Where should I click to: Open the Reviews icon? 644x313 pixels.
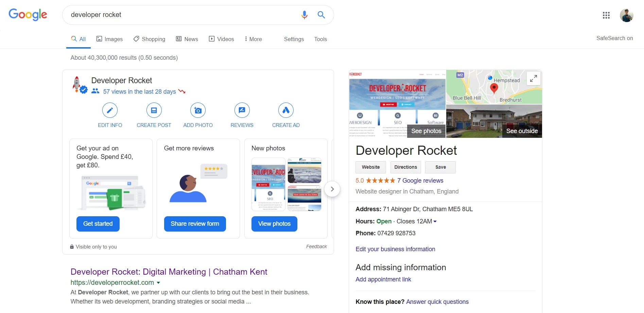pyautogui.click(x=242, y=110)
